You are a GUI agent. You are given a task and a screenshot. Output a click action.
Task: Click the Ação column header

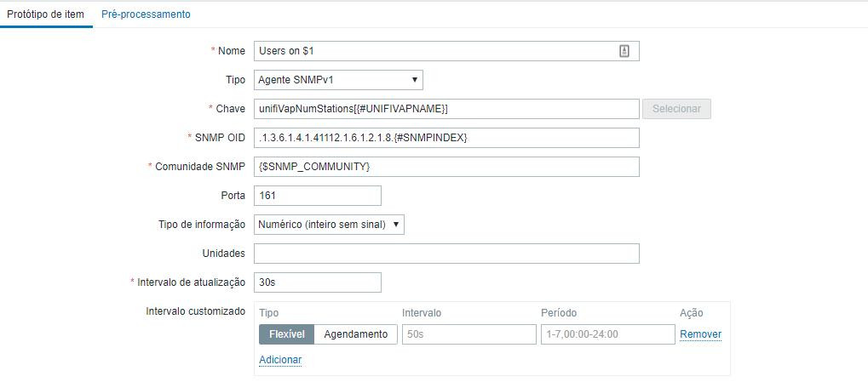(x=692, y=313)
